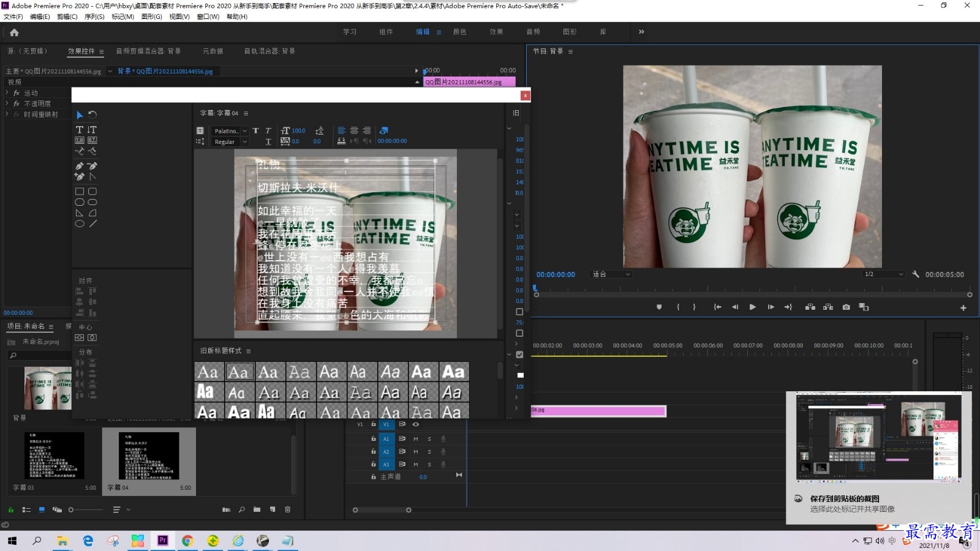Open tab stops settings in title toolbar

pyautogui.click(x=341, y=141)
